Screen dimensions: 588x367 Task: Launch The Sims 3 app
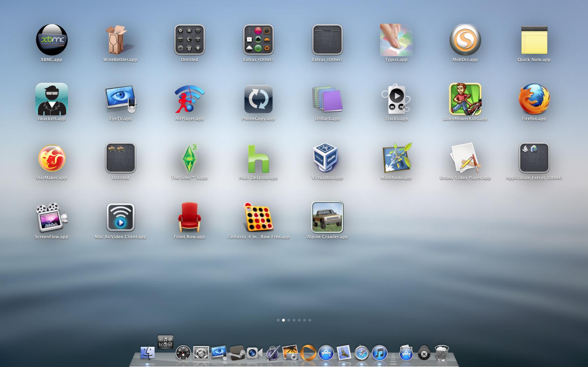[x=189, y=158]
